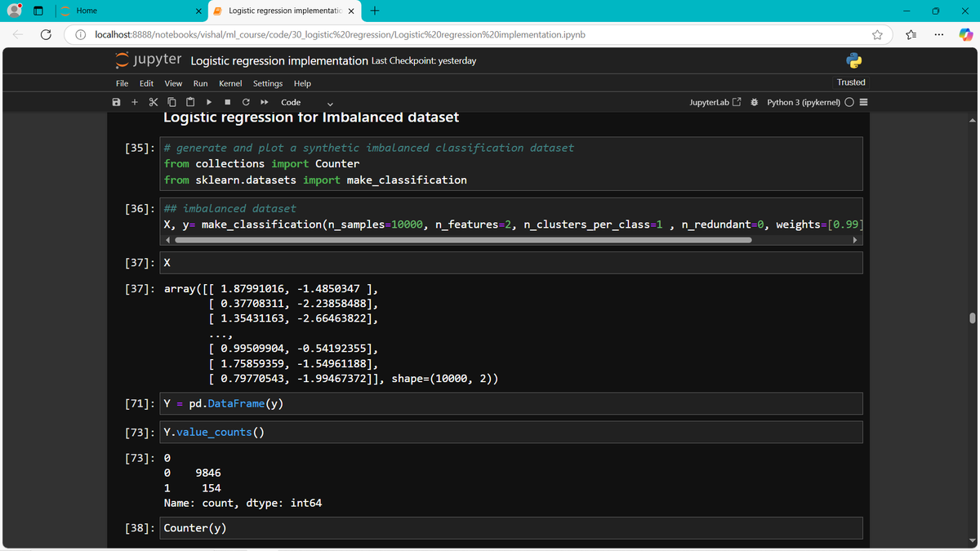Click the left arrow of cell 36 scrollbar
The width and height of the screenshot is (980, 551).
168,240
